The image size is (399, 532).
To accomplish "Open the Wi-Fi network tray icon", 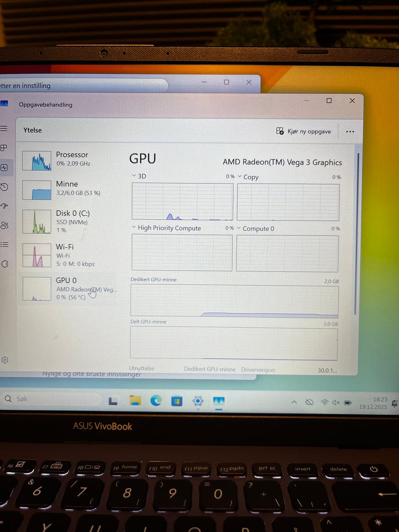I will click(x=325, y=402).
